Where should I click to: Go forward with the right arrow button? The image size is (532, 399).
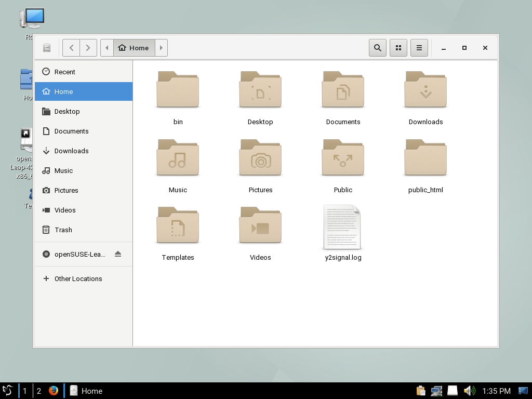click(88, 48)
